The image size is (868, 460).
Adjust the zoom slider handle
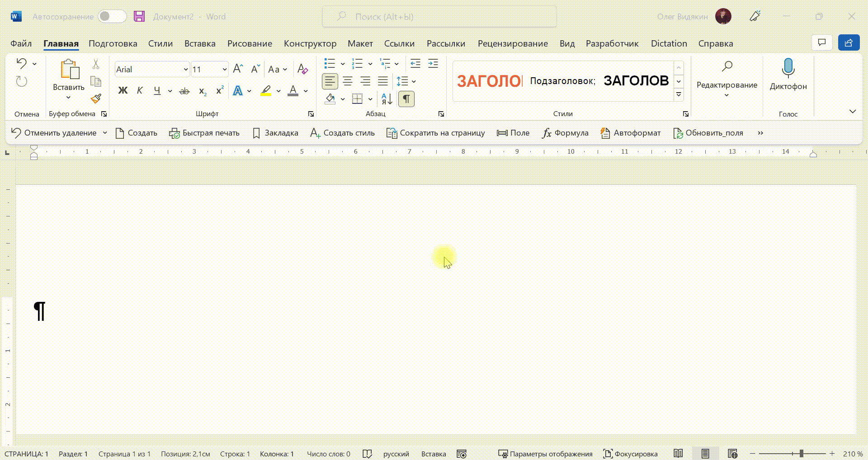point(801,453)
